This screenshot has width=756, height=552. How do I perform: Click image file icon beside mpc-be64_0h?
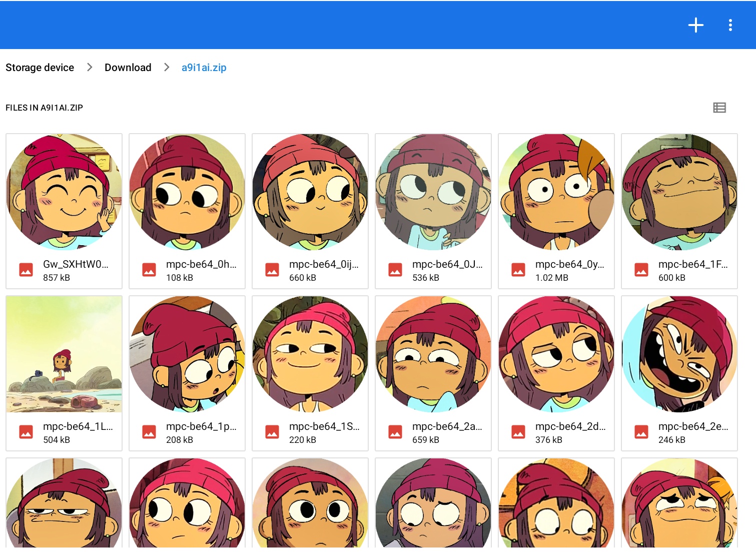coord(149,270)
